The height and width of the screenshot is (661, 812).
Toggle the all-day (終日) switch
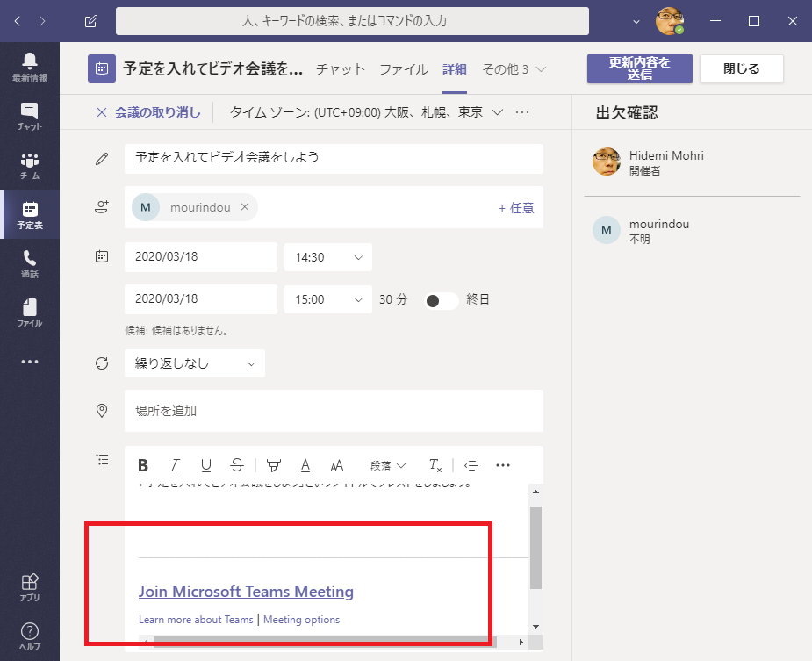(x=441, y=299)
